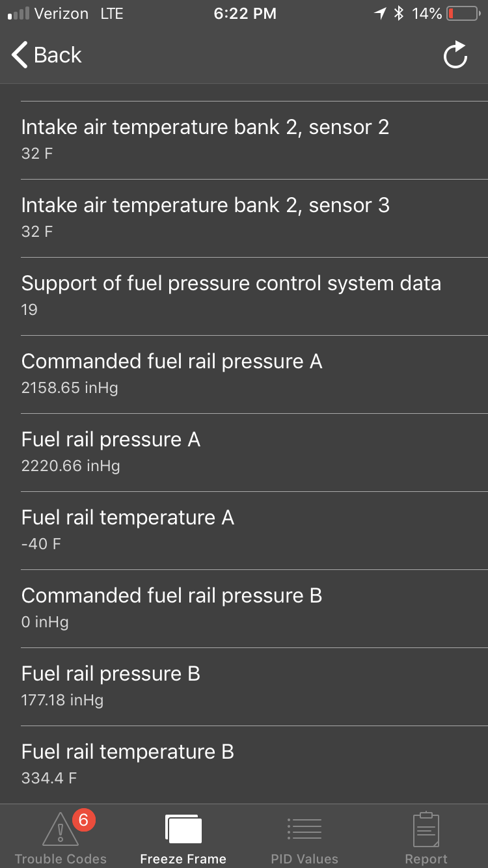Switch to the Trouble Codes tab label
Viewport: 488px width, 868px height.
(x=61, y=859)
